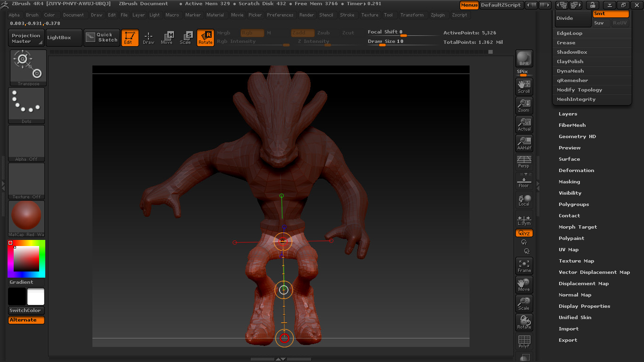Open the Document menu

74,15
